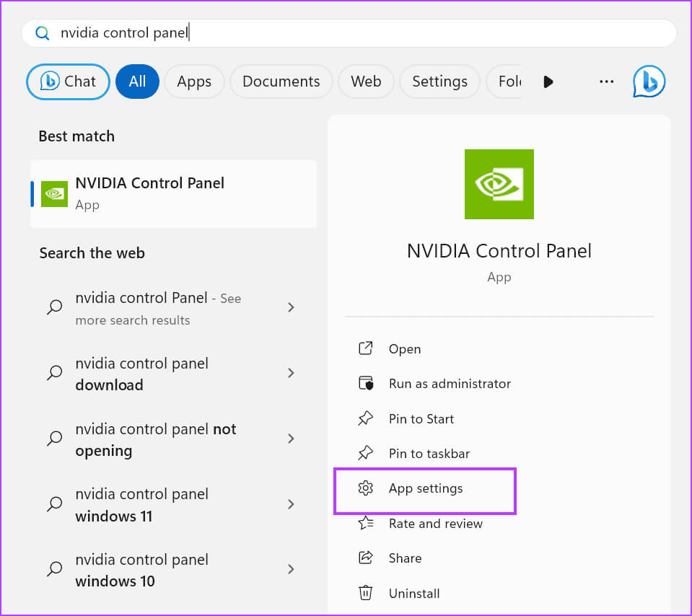Screen dimensions: 692x616
Task: Select the All filter tab
Action: pos(137,82)
